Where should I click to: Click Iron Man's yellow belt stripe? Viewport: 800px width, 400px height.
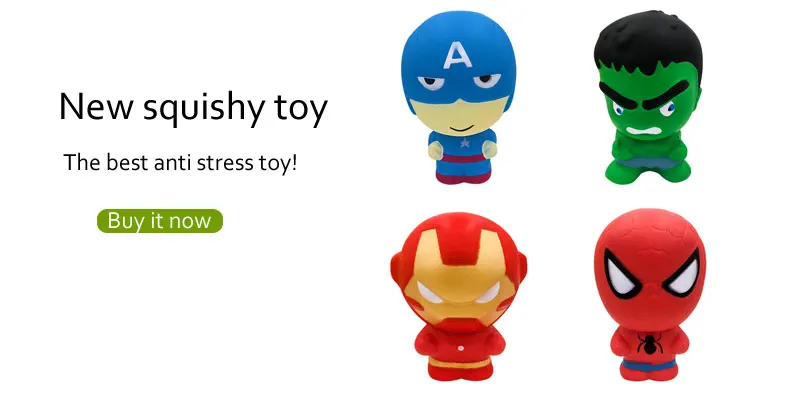point(458,363)
